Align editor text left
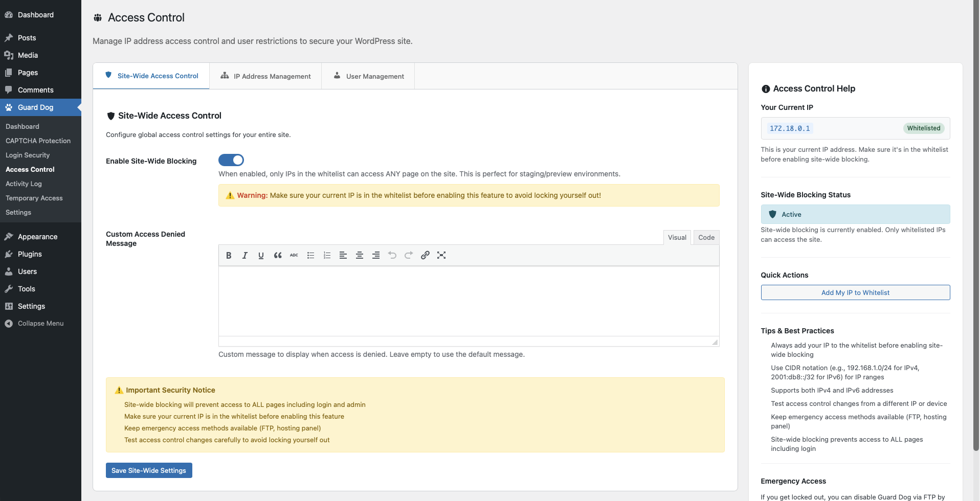The height and width of the screenshot is (501, 980). coord(343,255)
